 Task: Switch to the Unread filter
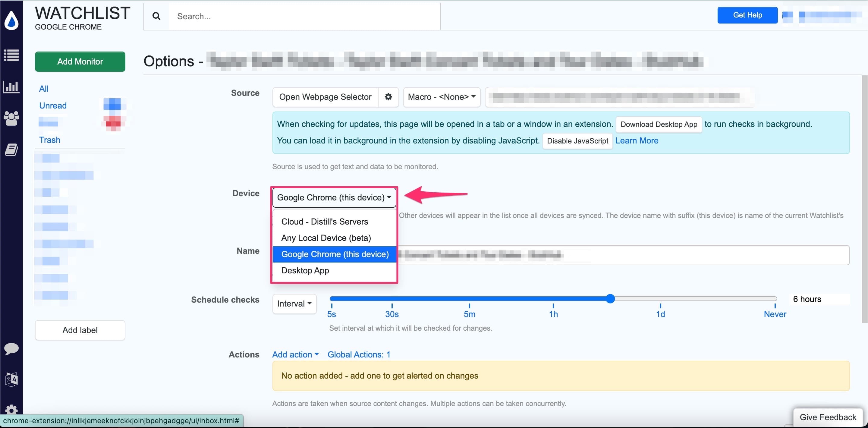pos(52,105)
